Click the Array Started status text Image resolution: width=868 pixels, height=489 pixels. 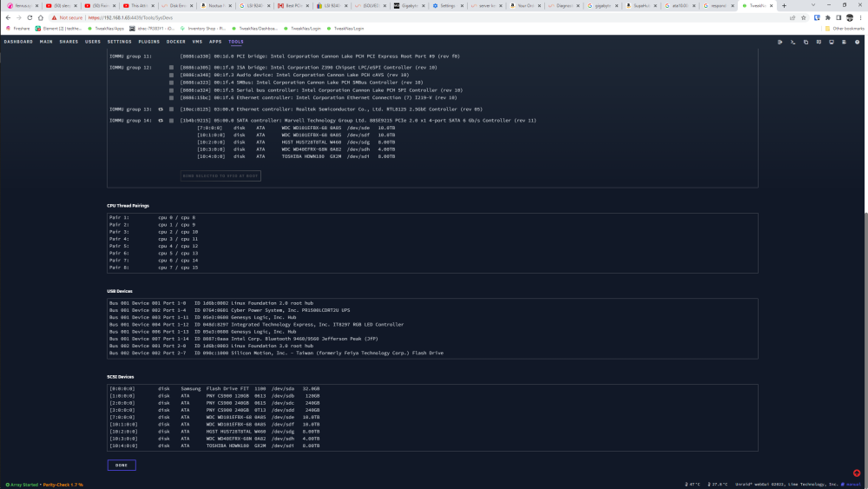[x=23, y=485]
